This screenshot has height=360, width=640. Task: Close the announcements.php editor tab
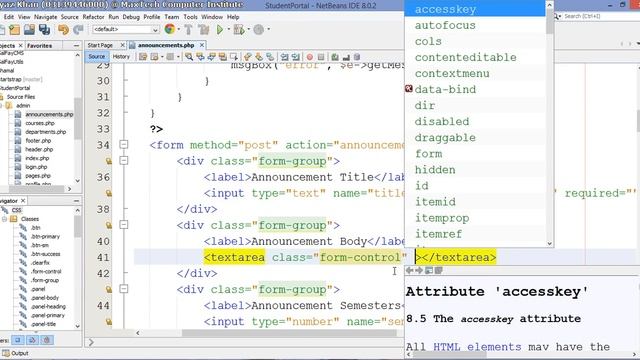[202, 45]
